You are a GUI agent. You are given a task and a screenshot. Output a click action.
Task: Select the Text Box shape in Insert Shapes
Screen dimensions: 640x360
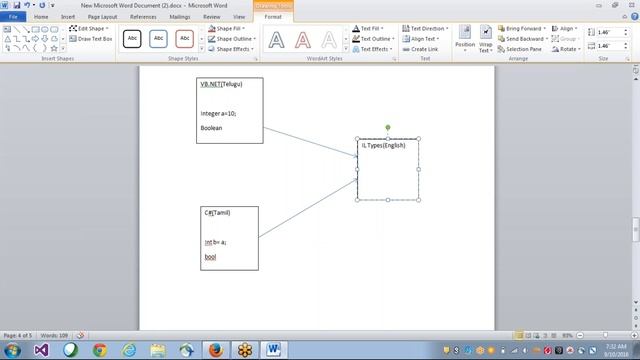[7, 29]
